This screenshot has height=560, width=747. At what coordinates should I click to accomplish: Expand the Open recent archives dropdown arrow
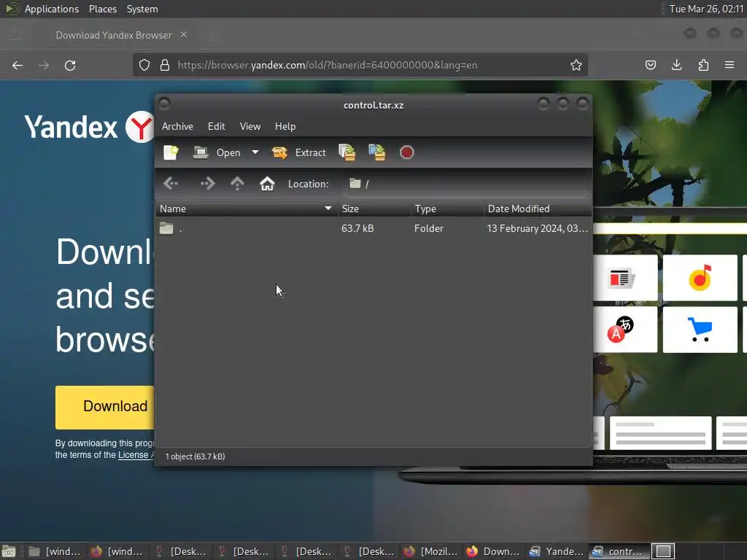(x=255, y=152)
